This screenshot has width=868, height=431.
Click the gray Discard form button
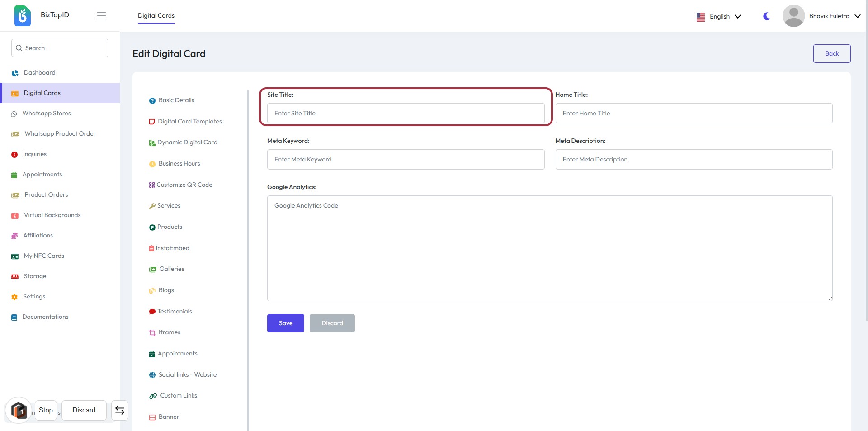click(x=332, y=323)
